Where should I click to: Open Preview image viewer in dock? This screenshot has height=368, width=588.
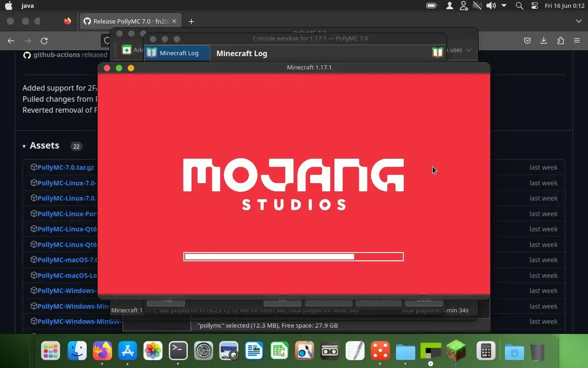(x=229, y=351)
